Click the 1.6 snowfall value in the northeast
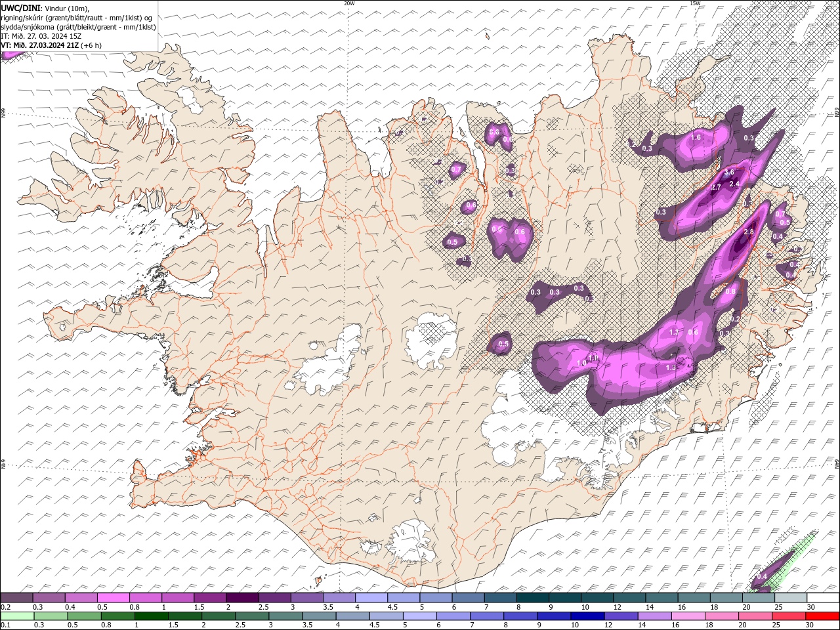The height and width of the screenshot is (630, 840). [x=696, y=138]
